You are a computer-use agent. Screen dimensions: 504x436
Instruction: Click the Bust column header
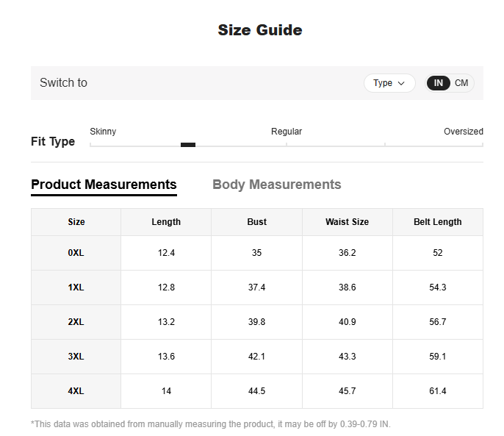[x=257, y=222]
